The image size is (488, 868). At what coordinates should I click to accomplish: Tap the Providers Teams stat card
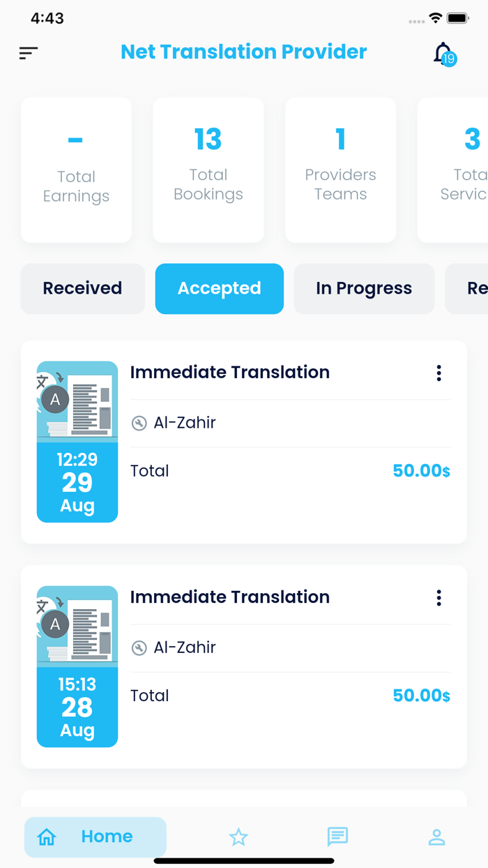pyautogui.click(x=340, y=170)
